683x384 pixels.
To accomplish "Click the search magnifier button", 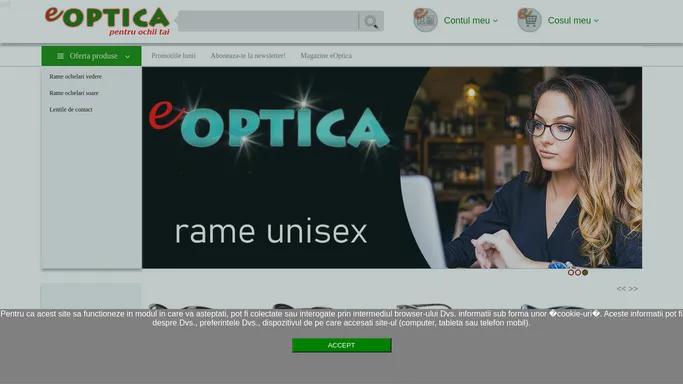I will 371,21.
